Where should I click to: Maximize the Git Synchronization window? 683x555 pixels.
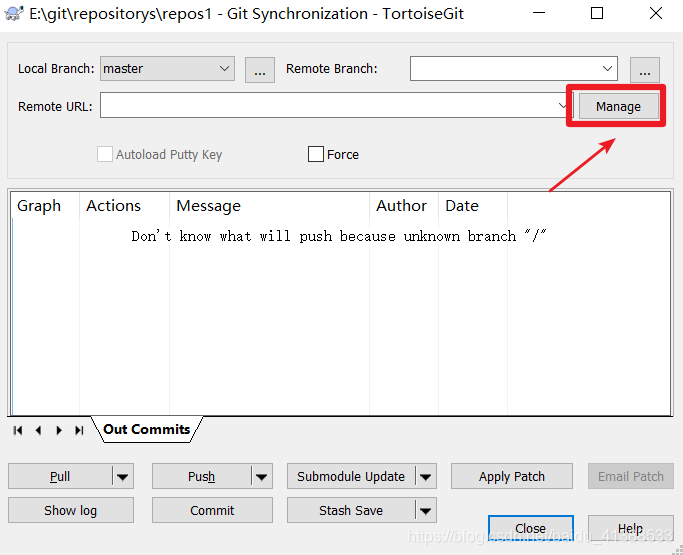[597, 13]
